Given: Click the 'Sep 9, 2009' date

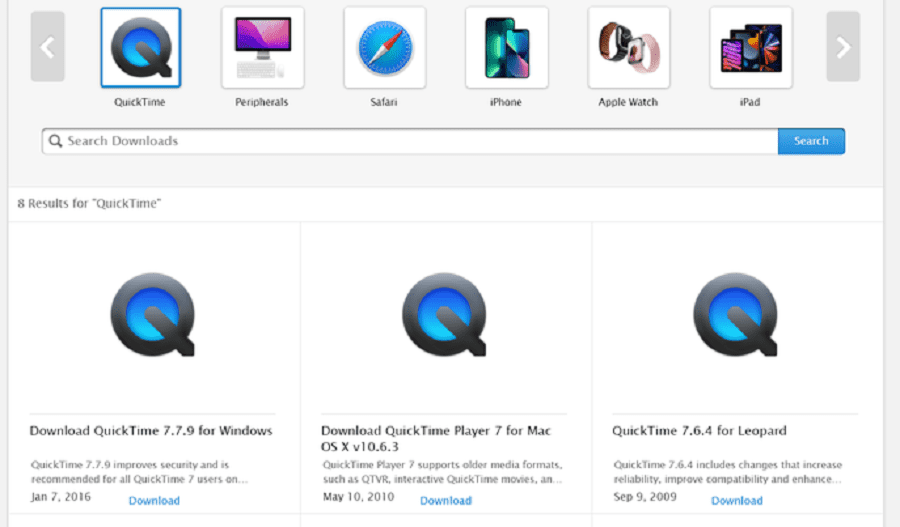Looking at the screenshot, I should pyautogui.click(x=645, y=497).
